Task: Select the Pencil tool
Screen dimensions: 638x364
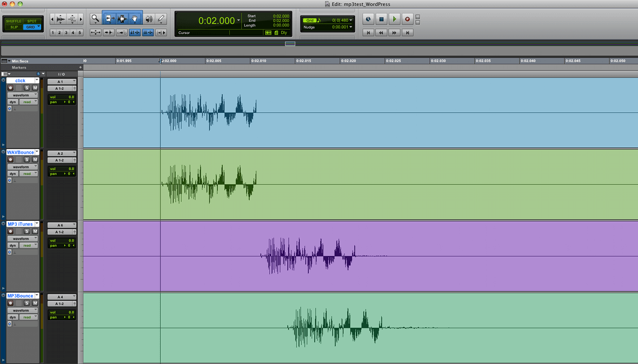Action: click(161, 19)
